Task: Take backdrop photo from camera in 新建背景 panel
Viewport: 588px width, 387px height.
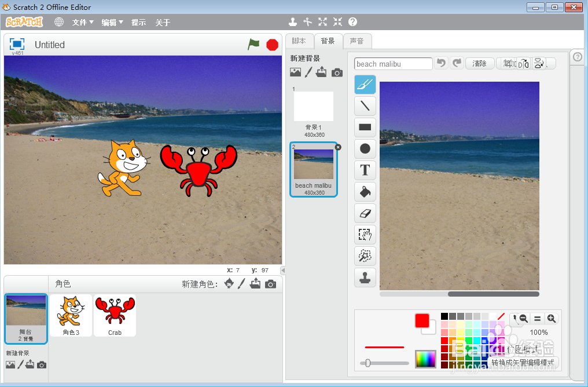Action: point(337,72)
